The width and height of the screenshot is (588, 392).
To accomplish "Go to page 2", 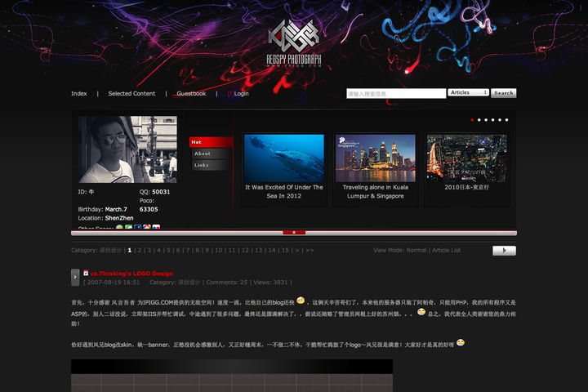I will pos(140,250).
